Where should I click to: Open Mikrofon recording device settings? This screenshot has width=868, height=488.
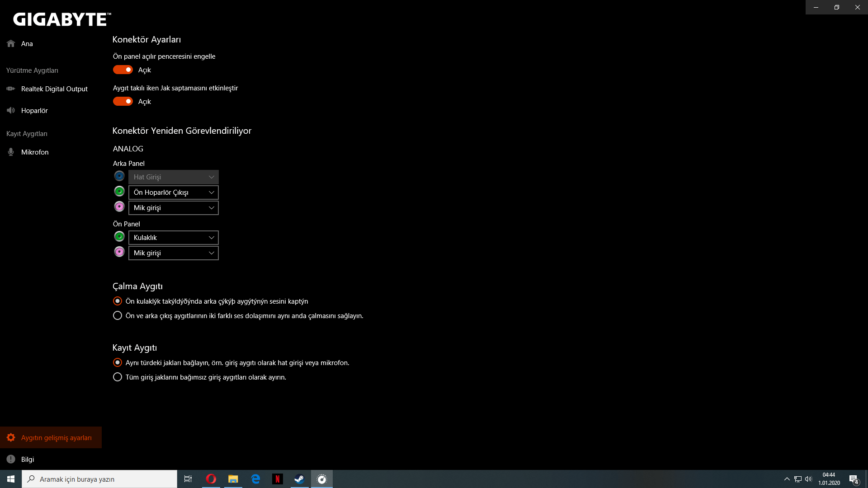pos(35,152)
